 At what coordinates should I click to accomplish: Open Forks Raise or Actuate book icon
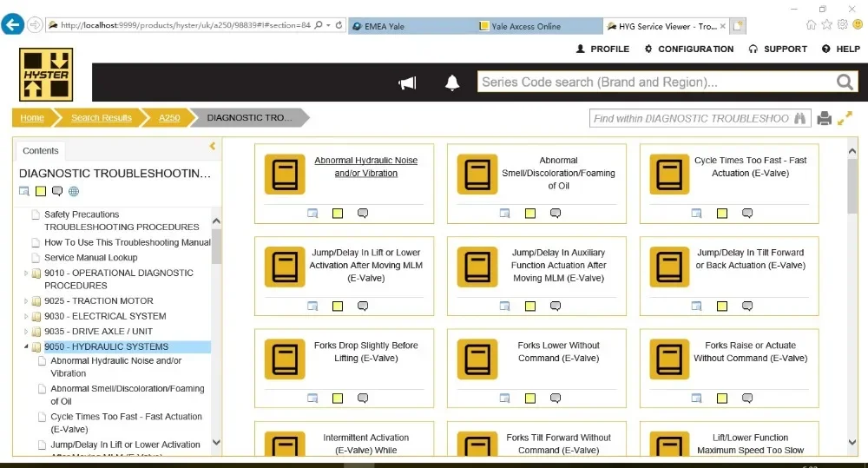click(669, 359)
